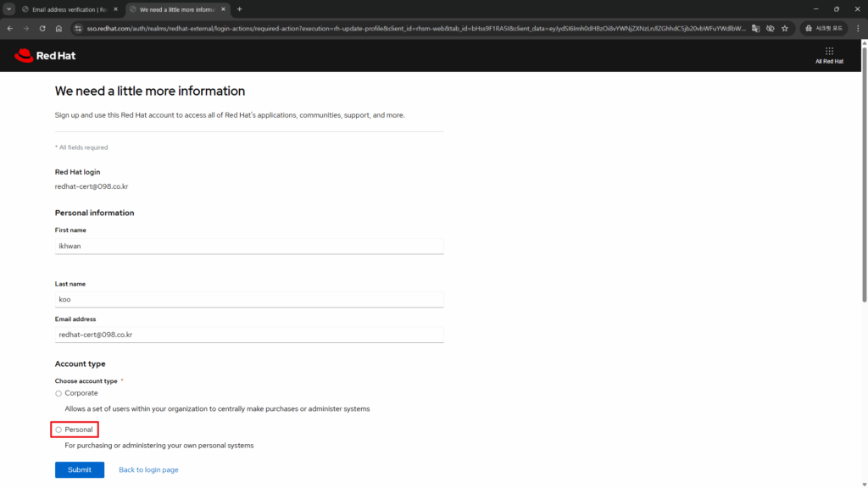Select the Corporate account type
This screenshot has width=868, height=488.
(58, 393)
